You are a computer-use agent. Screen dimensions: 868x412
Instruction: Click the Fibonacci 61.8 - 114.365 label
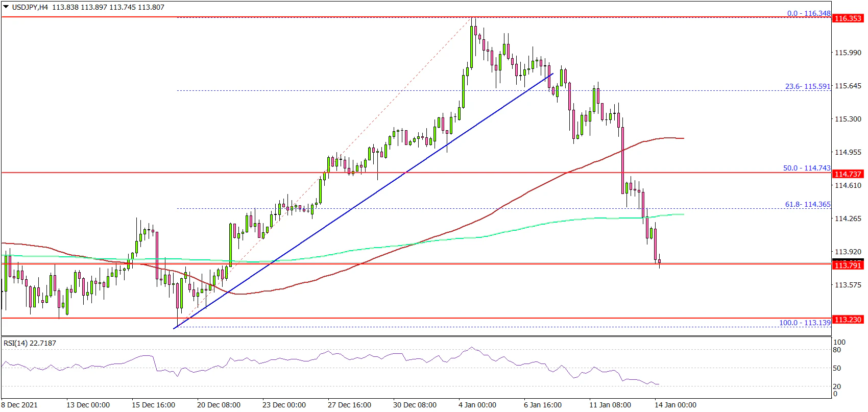807,204
